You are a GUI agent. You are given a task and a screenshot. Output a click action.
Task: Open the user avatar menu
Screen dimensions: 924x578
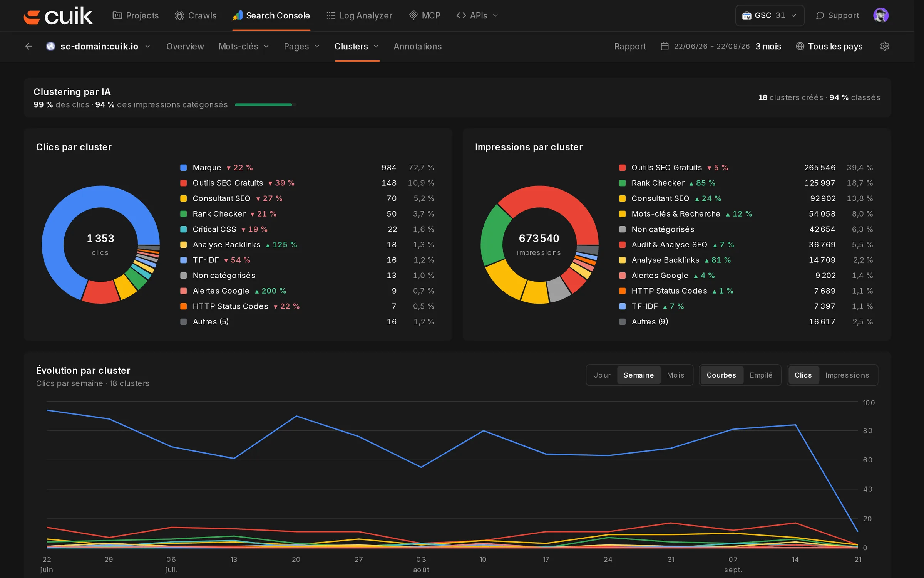(881, 15)
